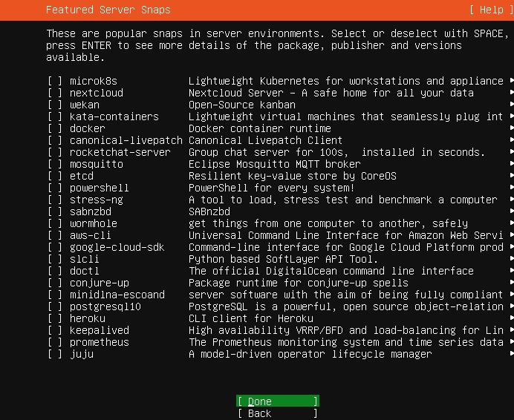Click 'PowerShell for every system!' text
Image resolution: width=514 pixels, height=420 pixels.
(271, 188)
